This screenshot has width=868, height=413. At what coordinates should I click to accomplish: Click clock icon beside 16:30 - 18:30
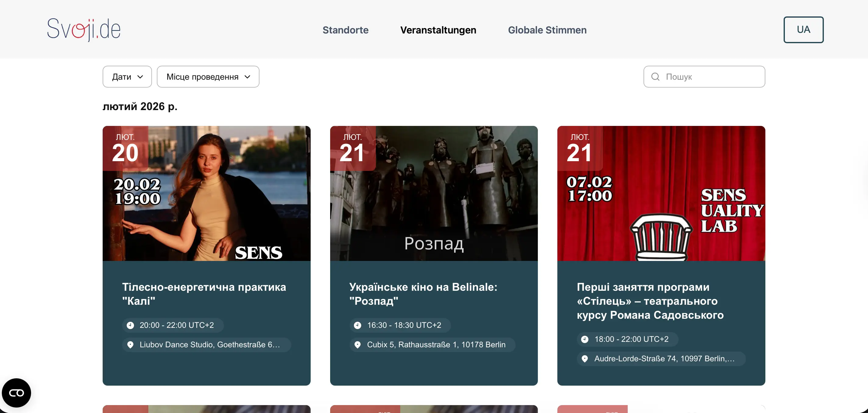pos(358,325)
